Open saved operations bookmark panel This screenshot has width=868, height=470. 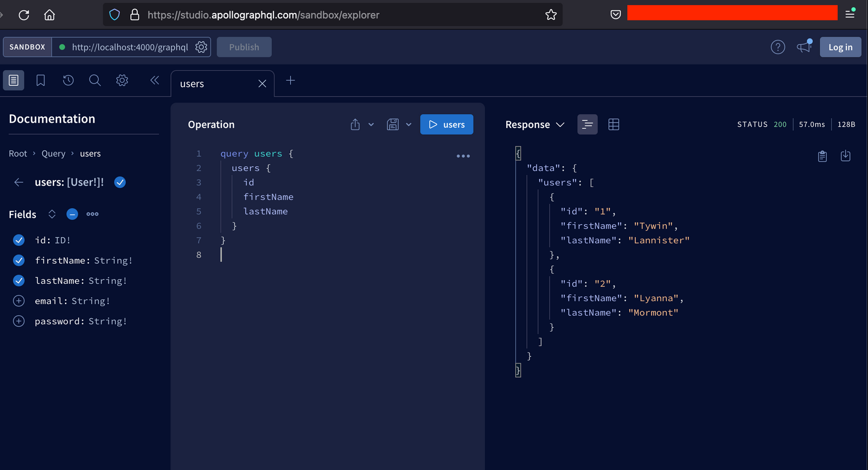coord(41,80)
